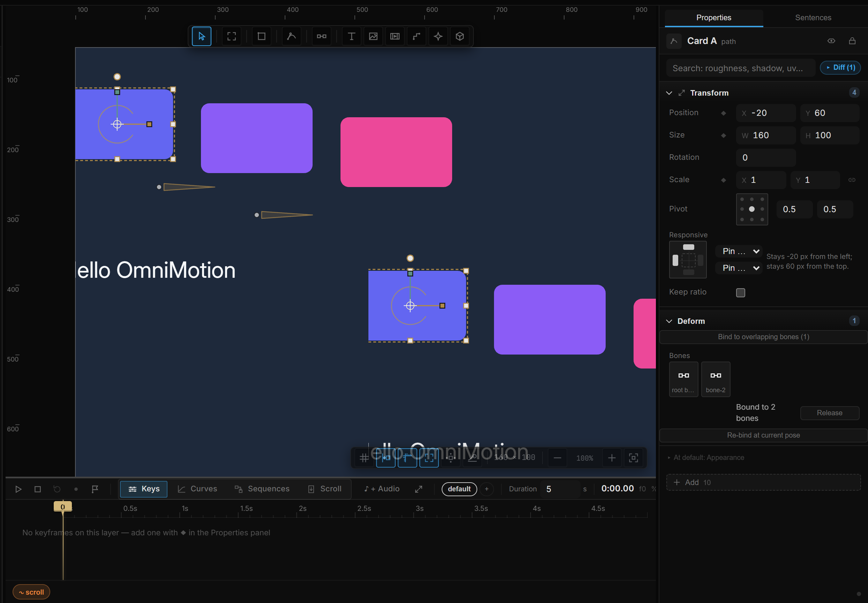Image resolution: width=868 pixels, height=603 pixels.
Task: Toggle Card A visibility eye icon
Action: click(831, 41)
